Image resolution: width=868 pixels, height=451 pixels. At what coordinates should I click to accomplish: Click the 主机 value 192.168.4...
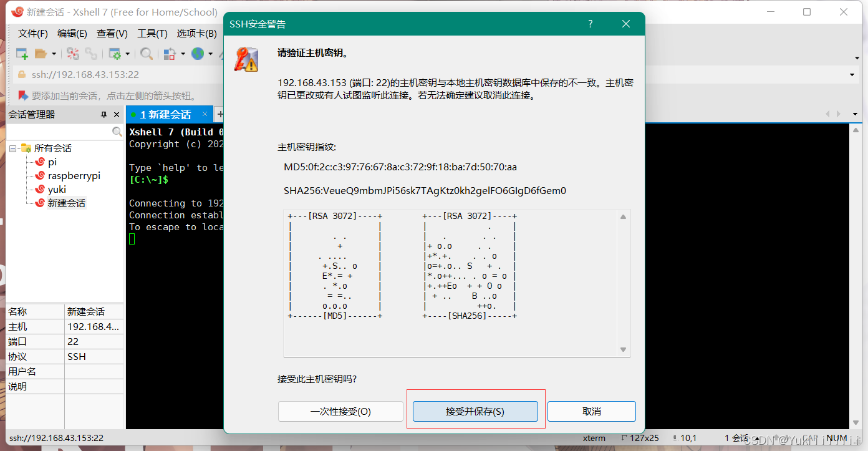(94, 327)
